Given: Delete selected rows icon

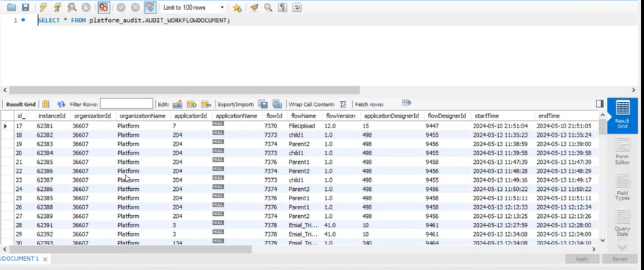Looking at the screenshot, I should (x=206, y=104).
